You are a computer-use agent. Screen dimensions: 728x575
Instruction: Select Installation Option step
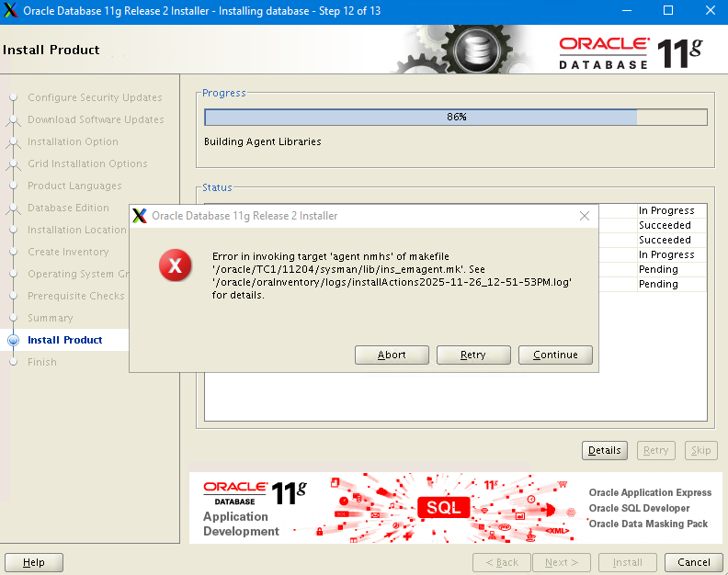tap(73, 141)
